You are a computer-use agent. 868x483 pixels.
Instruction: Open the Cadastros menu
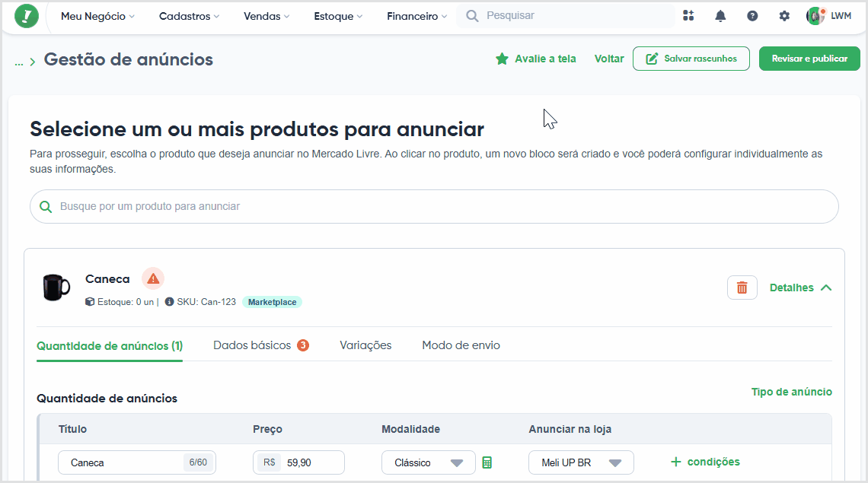point(190,16)
